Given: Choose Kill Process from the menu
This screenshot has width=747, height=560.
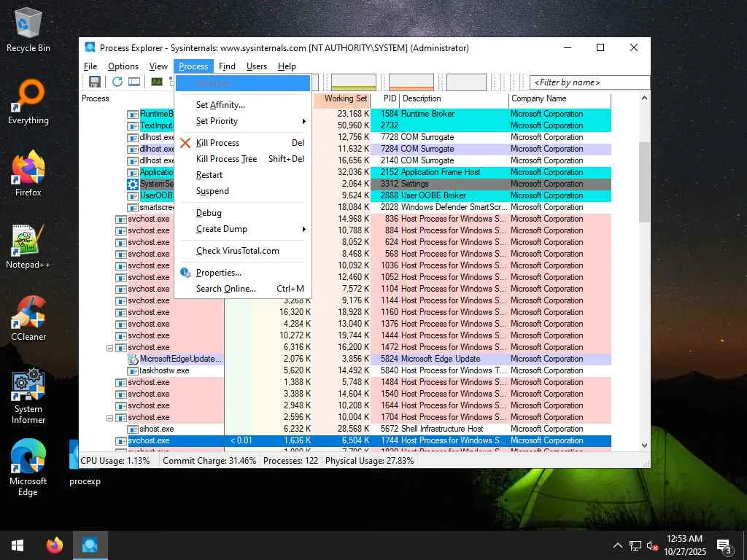Looking at the screenshot, I should tap(243, 143).
